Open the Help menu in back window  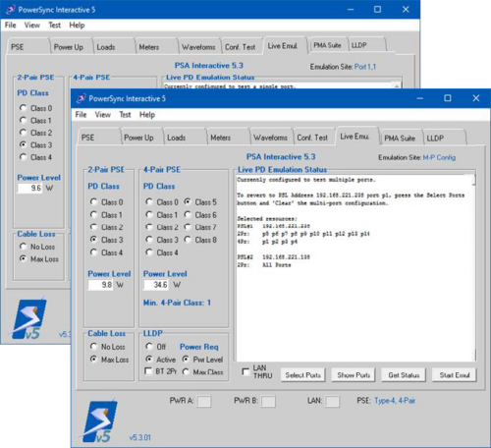pyautogui.click(x=77, y=25)
